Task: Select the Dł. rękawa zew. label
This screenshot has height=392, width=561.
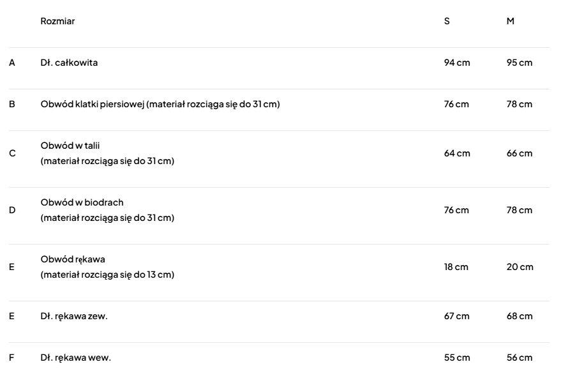Action: 74,316
